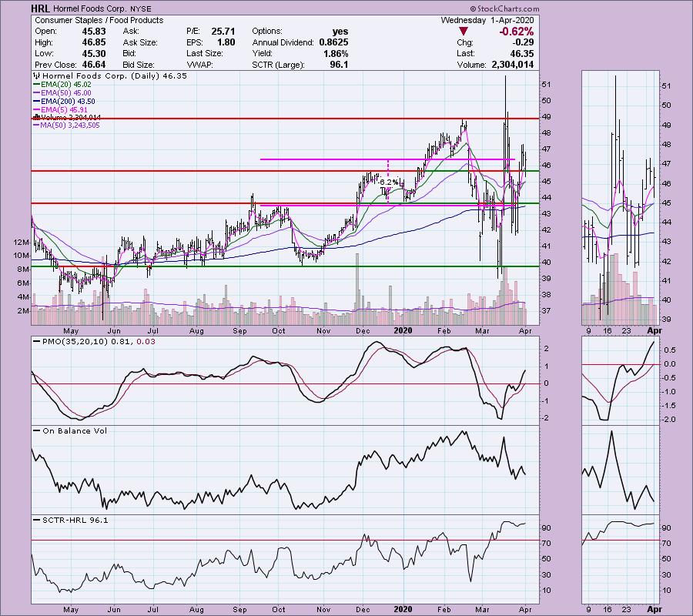Click the High value 46.85
693x616 pixels.
pyautogui.click(x=94, y=42)
